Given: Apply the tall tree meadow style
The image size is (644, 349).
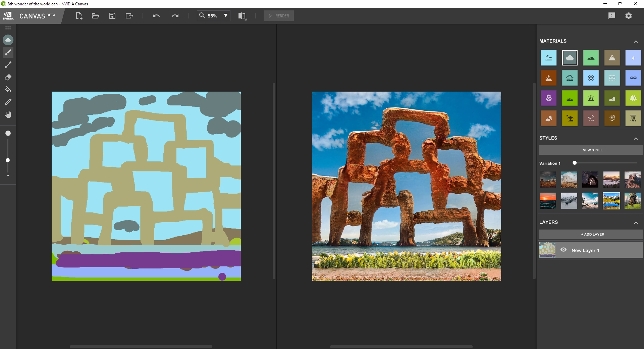Looking at the screenshot, I should point(633,201).
